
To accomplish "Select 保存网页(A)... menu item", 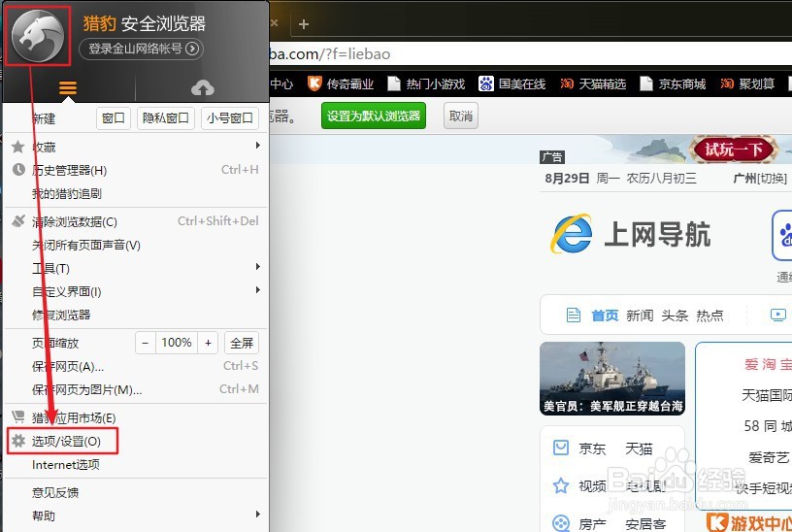I will pos(135,366).
